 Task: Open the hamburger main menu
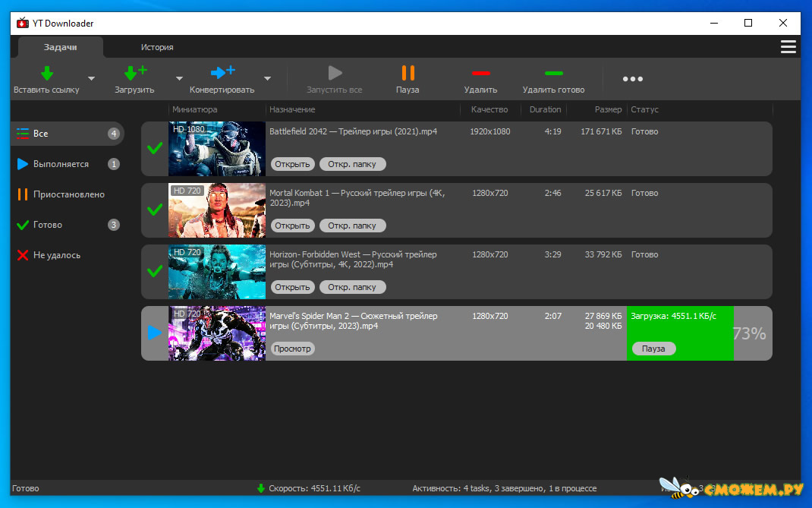coord(788,46)
